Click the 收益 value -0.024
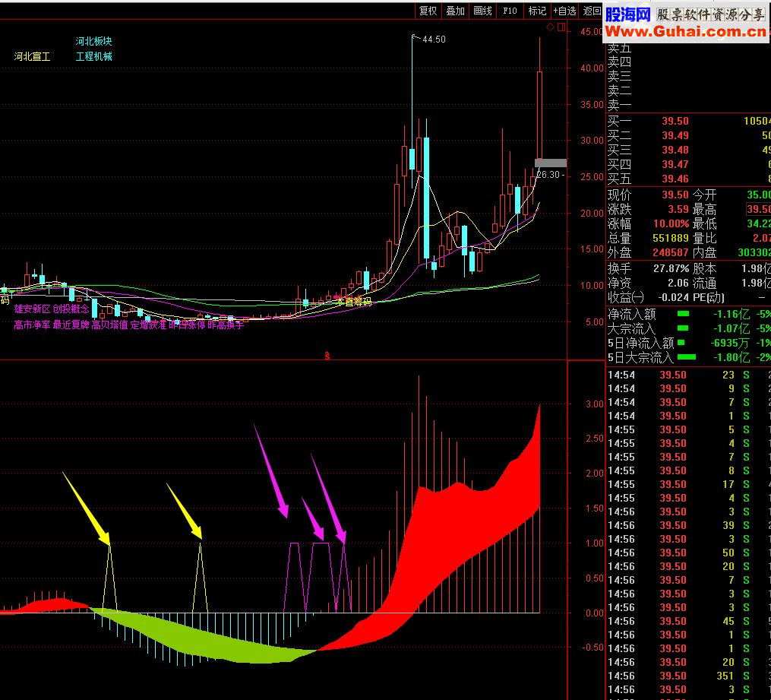771x700 pixels. 674,297
